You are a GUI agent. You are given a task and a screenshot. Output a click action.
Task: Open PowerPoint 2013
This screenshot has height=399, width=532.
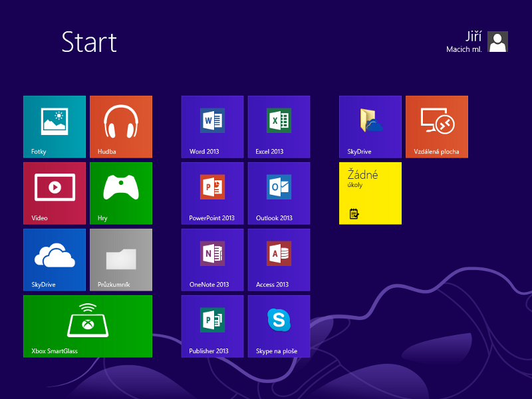click(212, 193)
